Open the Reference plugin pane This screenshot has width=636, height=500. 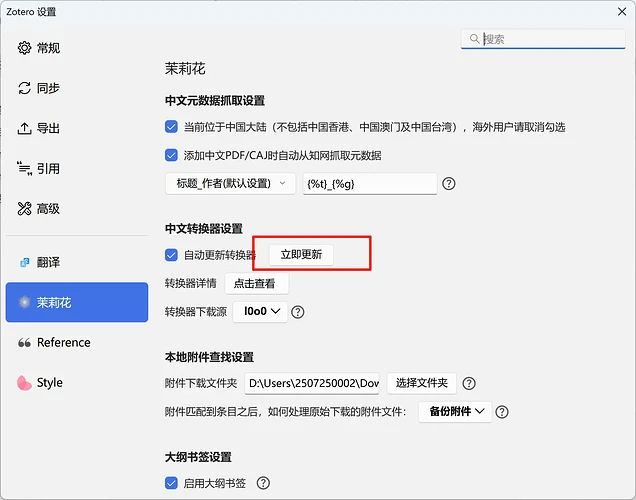(x=77, y=343)
